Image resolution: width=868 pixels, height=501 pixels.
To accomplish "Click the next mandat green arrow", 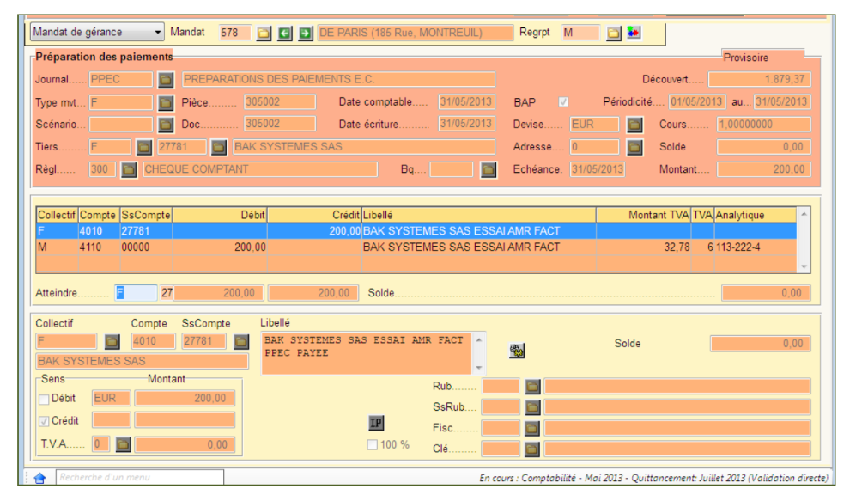I will pyautogui.click(x=306, y=33).
